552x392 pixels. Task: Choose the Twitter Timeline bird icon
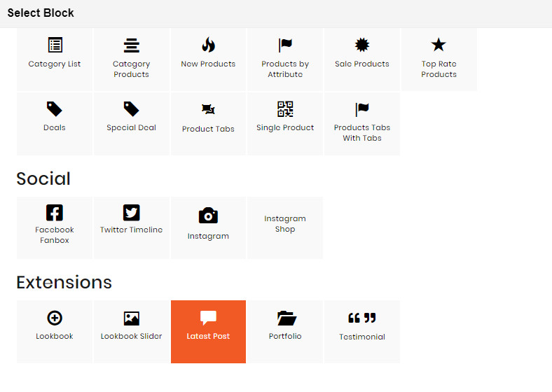[x=131, y=212]
